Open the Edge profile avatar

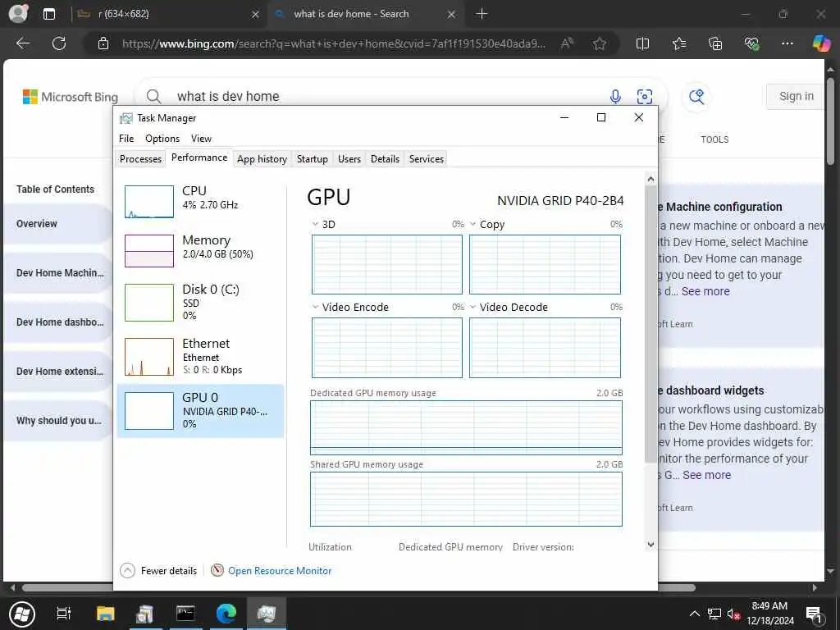pos(19,13)
